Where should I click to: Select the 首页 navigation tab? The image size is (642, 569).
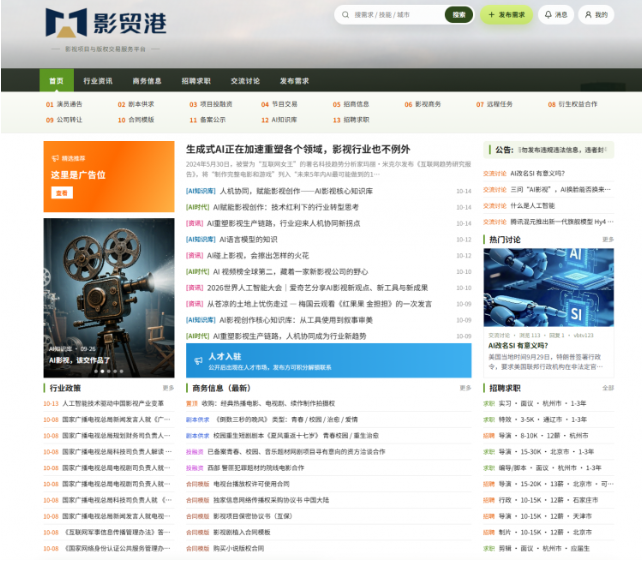57,81
